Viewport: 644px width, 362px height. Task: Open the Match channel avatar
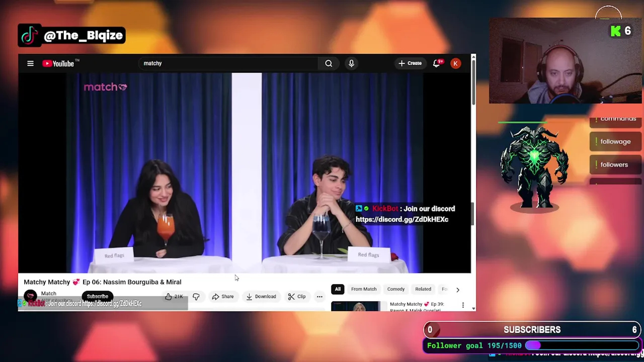pyautogui.click(x=30, y=296)
